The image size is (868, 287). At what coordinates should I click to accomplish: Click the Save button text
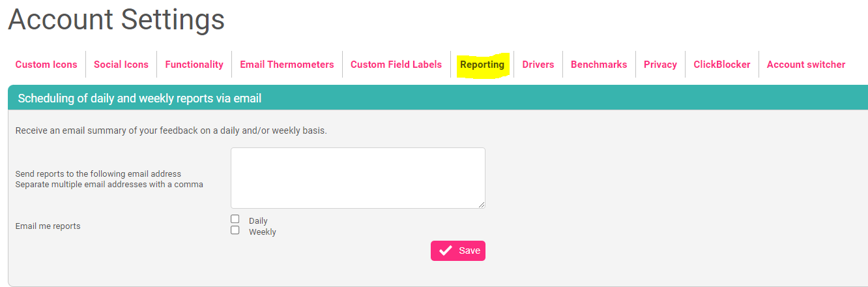(469, 251)
